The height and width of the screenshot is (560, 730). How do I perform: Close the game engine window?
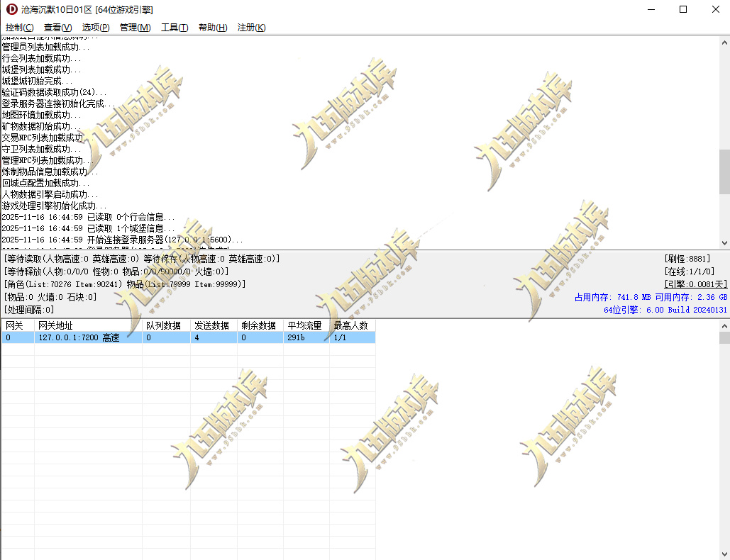[x=715, y=9]
